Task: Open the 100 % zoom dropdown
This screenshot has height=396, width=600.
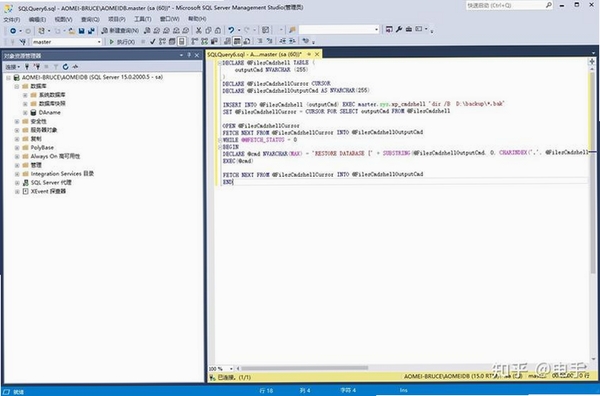Action: coord(231,369)
